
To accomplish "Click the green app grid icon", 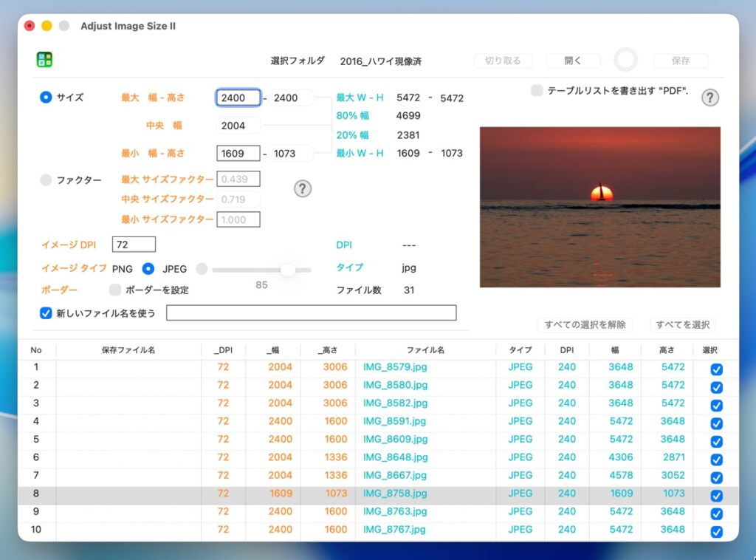I will (x=44, y=60).
